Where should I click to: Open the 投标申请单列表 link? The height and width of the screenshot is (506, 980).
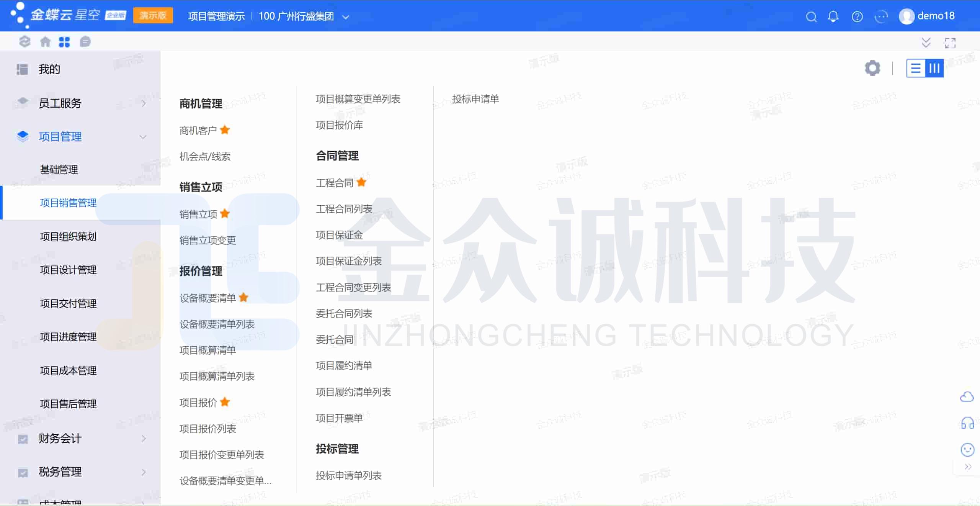point(349,475)
